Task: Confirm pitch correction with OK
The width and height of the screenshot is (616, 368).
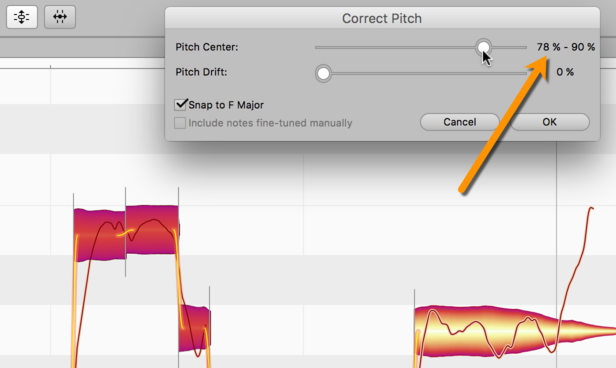Action: click(x=550, y=122)
